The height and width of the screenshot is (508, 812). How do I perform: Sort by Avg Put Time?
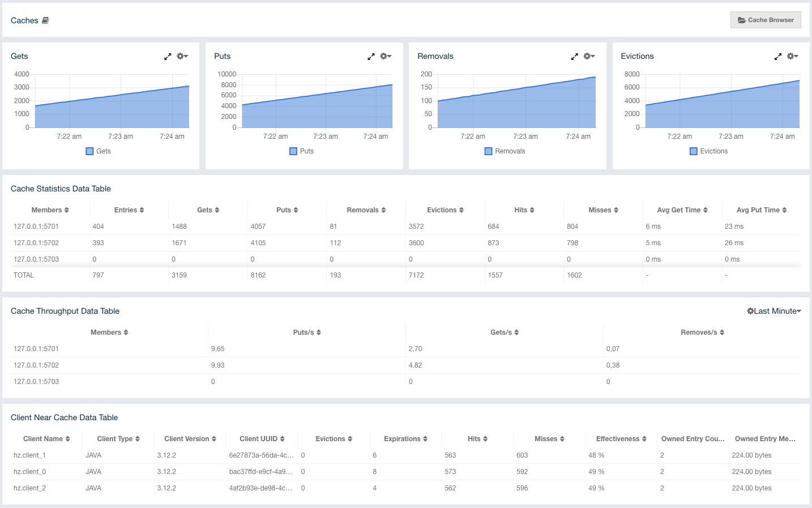click(762, 210)
